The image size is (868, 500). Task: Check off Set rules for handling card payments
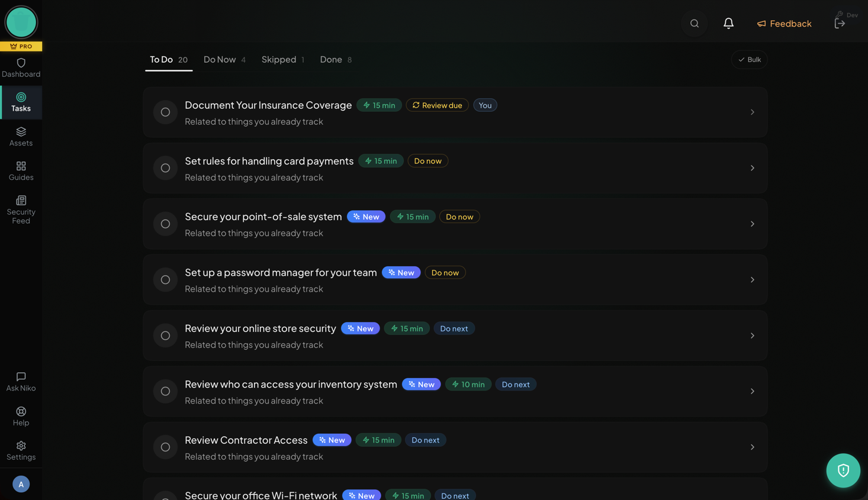(x=165, y=168)
